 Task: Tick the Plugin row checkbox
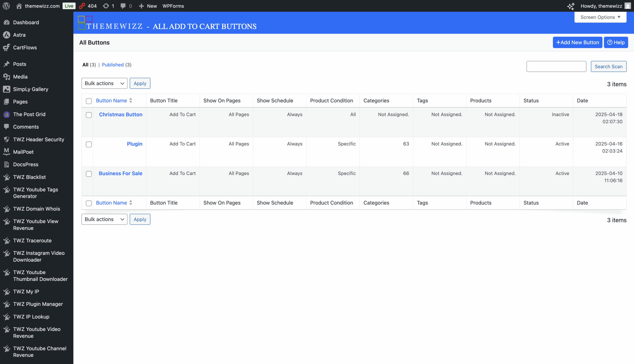click(x=89, y=144)
